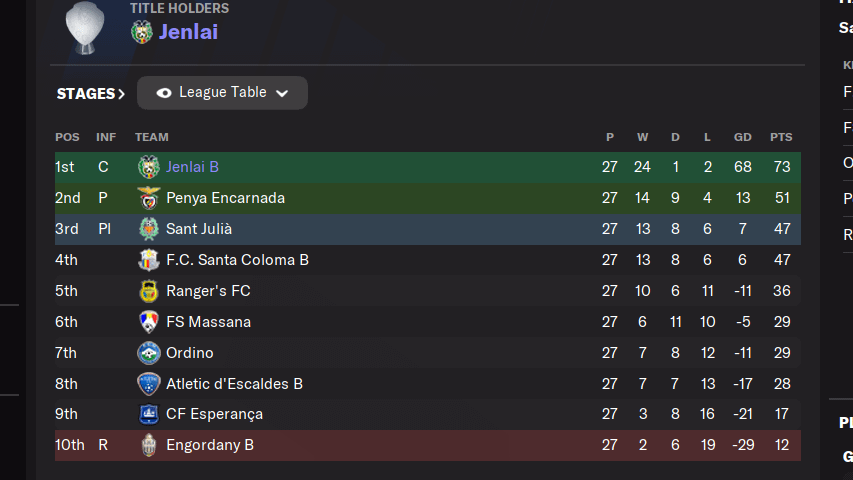Click Atletic d'Escaldes B crest icon
Screen dimensions: 853x480
tap(149, 384)
